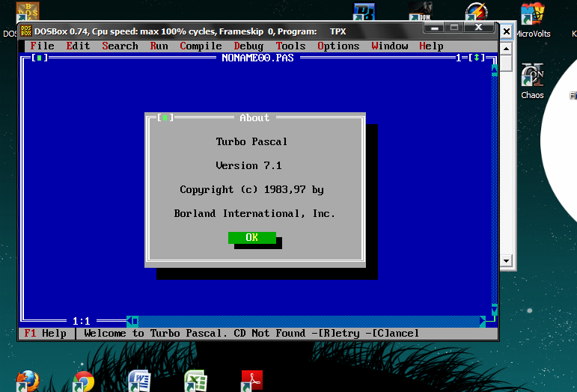Screen dimensions: 577x392
Task: Open the Adobe Reader desktop shortcut
Action: [x=251, y=381]
